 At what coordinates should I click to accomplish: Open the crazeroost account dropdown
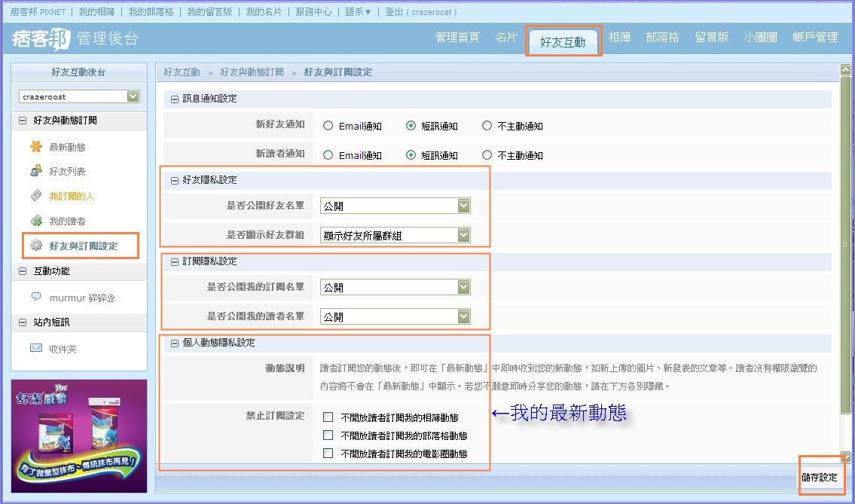pyautogui.click(x=80, y=96)
